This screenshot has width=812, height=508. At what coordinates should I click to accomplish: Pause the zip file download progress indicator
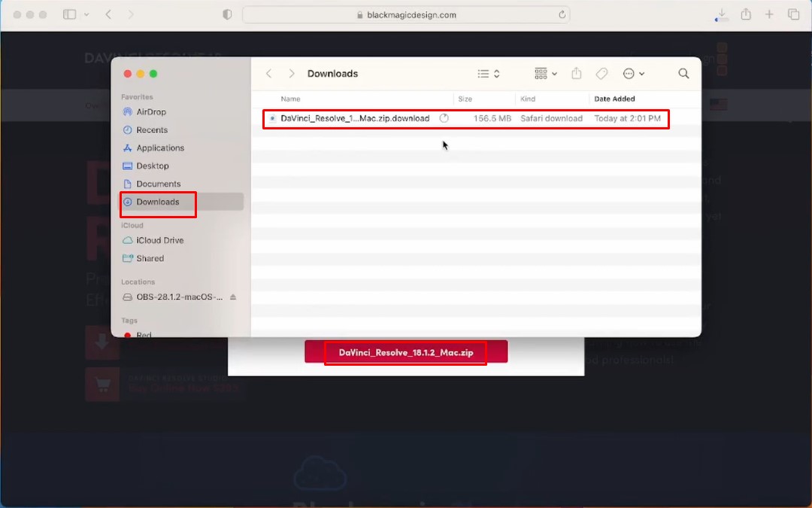click(x=444, y=118)
